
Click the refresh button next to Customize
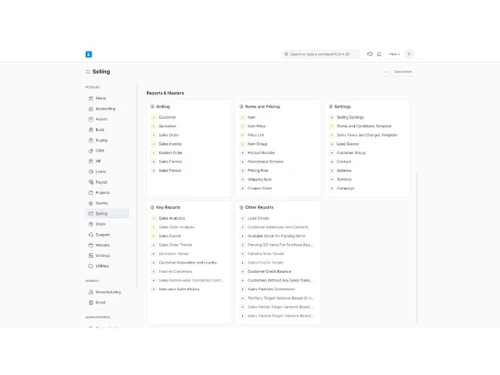click(386, 72)
